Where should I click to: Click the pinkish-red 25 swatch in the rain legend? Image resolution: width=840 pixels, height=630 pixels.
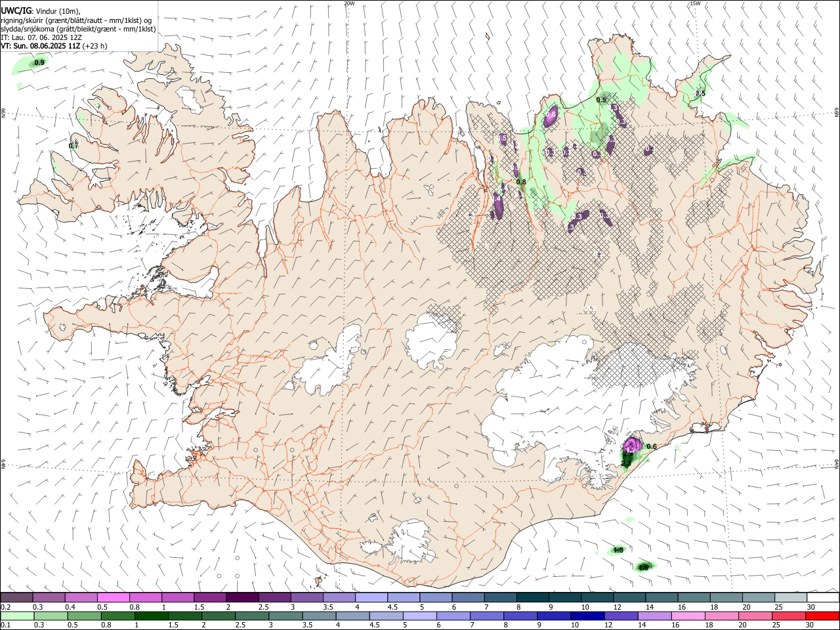pyautogui.click(x=789, y=616)
